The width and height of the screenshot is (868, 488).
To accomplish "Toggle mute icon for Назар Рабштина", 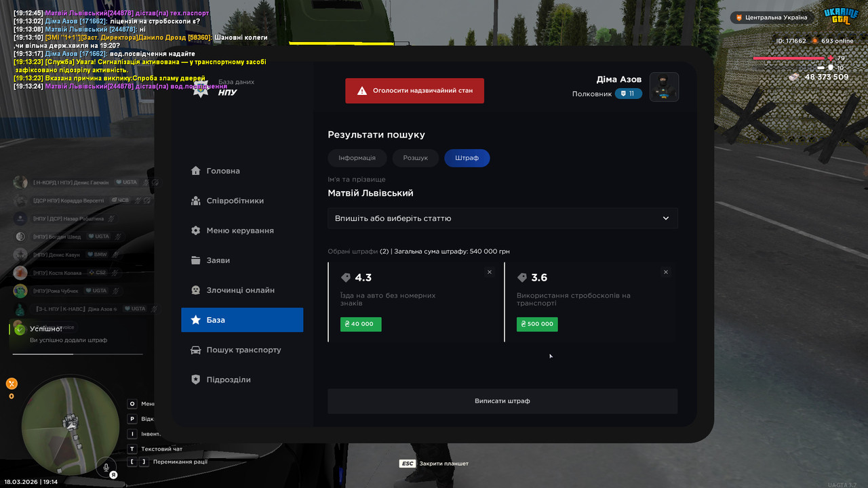I will click(111, 219).
